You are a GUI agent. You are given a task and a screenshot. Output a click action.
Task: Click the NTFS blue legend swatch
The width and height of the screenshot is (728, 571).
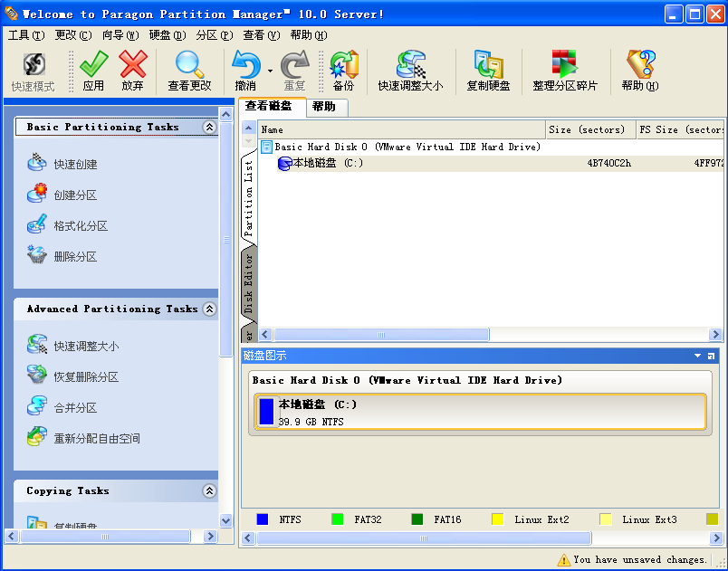coord(263,519)
